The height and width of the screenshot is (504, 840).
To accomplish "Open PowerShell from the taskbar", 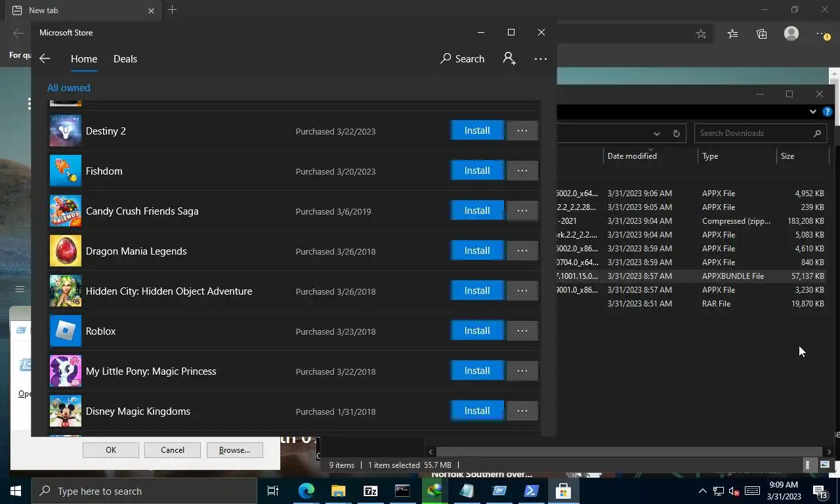I will [531, 491].
